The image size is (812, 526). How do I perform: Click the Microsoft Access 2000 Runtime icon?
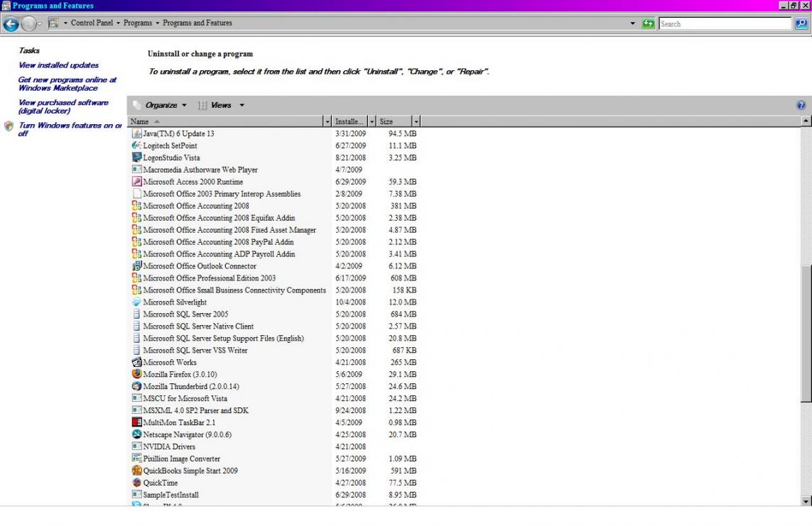pyautogui.click(x=136, y=182)
